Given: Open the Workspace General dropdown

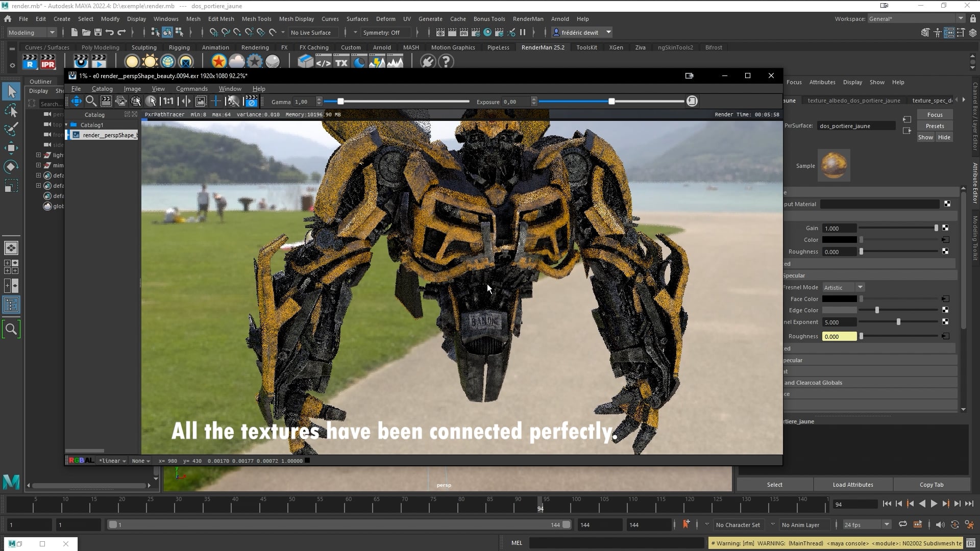Looking at the screenshot, I should 916,19.
